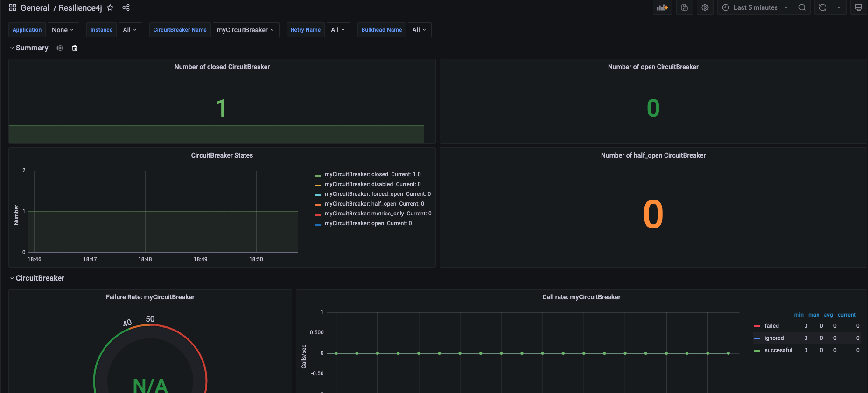Star the Resilience4j dashboard
868x393 pixels.
click(x=110, y=7)
